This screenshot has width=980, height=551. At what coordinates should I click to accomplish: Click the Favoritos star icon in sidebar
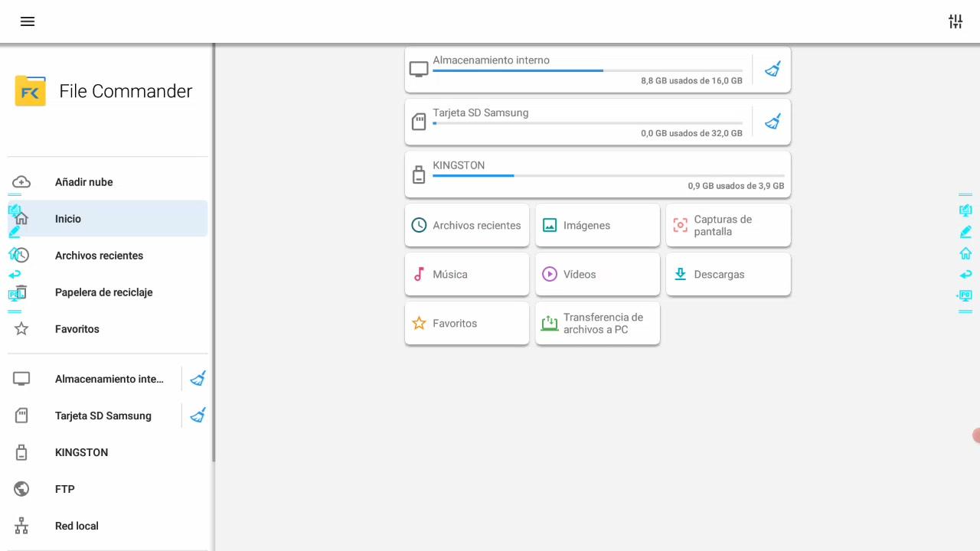pyautogui.click(x=21, y=329)
